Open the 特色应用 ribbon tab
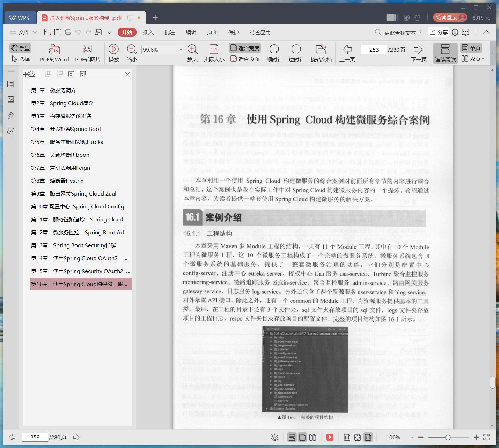The image size is (499, 448). pos(260,32)
